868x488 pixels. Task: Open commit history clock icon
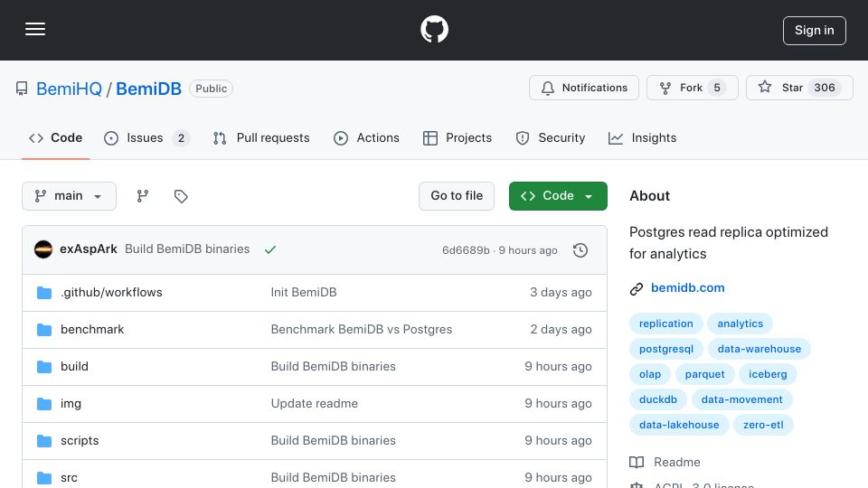coord(580,250)
